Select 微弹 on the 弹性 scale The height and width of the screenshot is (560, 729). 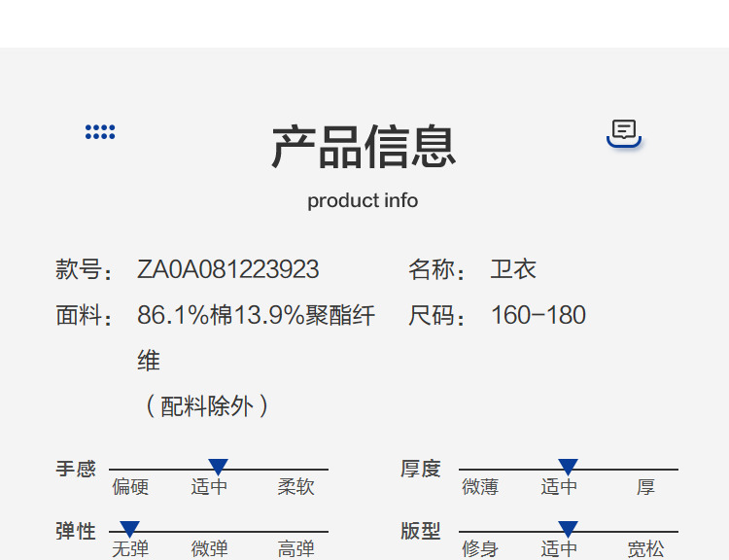[x=209, y=549]
